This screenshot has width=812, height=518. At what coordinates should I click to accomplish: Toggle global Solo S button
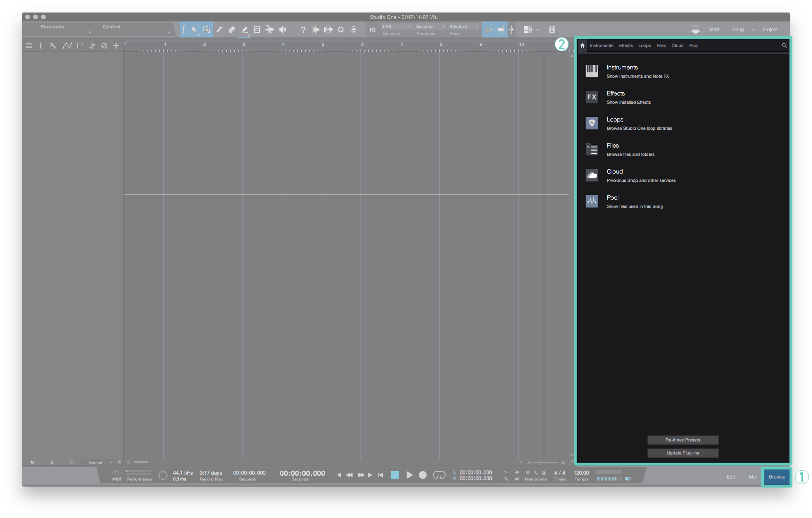[x=52, y=462]
